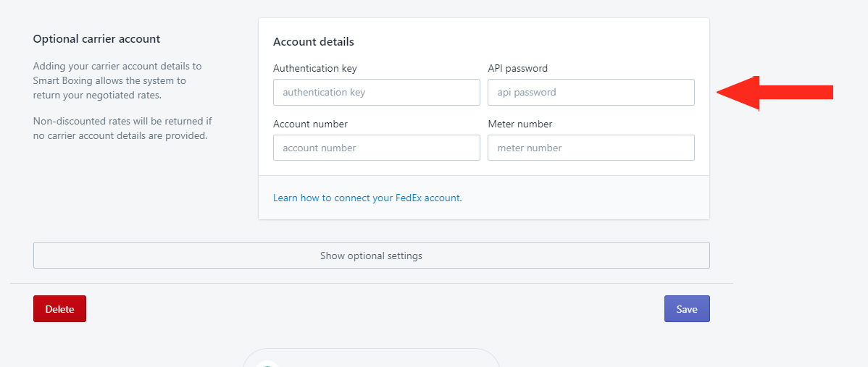The height and width of the screenshot is (367, 868).
Task: Focus the API password text box
Action: (x=591, y=93)
